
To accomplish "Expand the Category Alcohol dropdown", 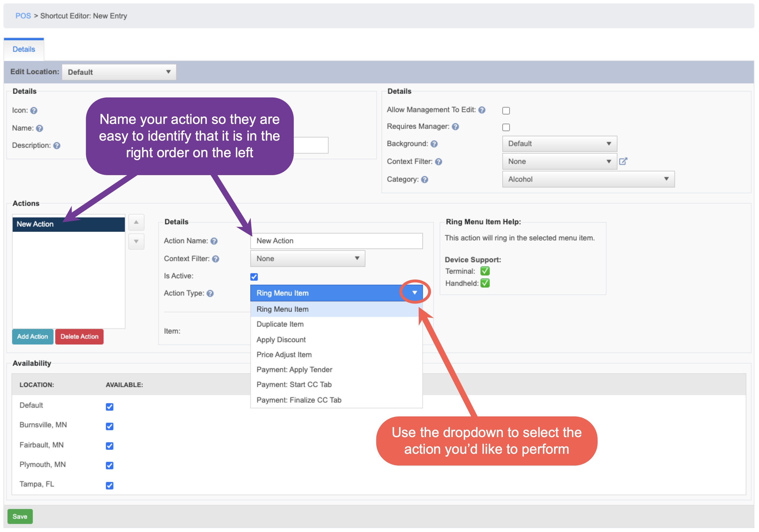I will pyautogui.click(x=588, y=179).
